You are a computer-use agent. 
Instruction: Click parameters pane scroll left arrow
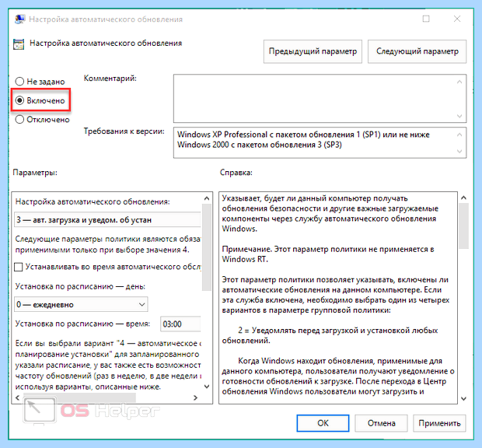(18, 397)
